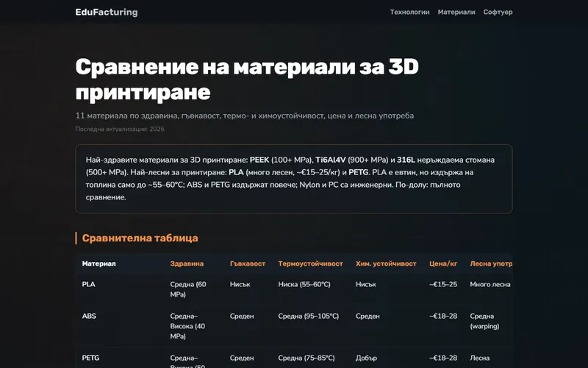Click bold PEEK in the summary box
Screen dimensions: 588x368
[259, 160]
